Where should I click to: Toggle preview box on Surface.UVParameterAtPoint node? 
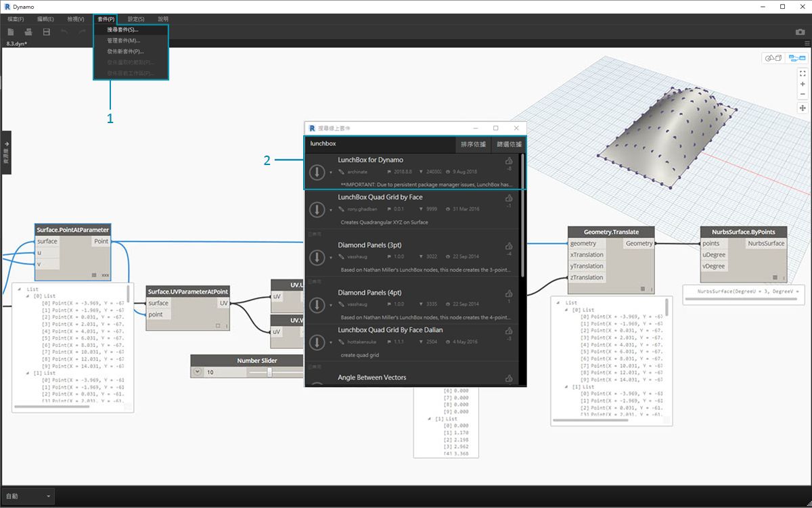click(x=219, y=326)
